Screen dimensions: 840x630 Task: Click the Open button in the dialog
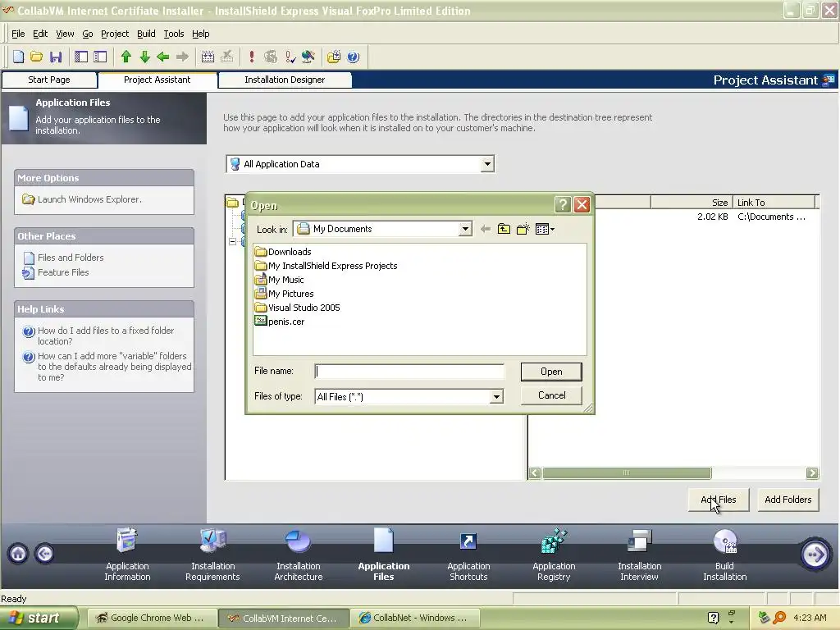(551, 372)
